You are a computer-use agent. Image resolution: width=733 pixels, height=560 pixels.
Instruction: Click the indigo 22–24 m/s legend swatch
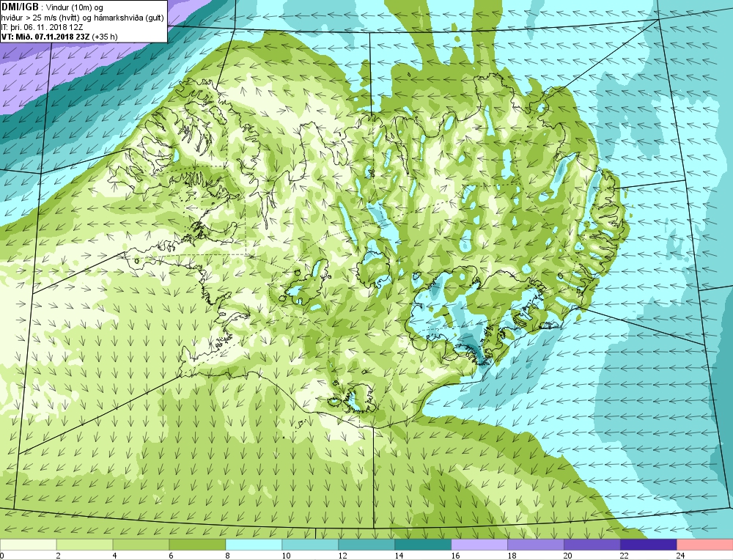click(649, 545)
